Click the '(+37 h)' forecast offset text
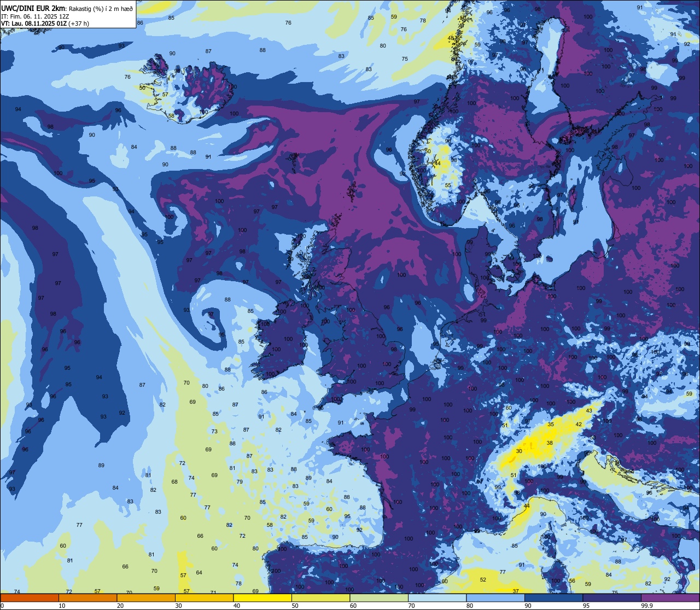 point(79,24)
